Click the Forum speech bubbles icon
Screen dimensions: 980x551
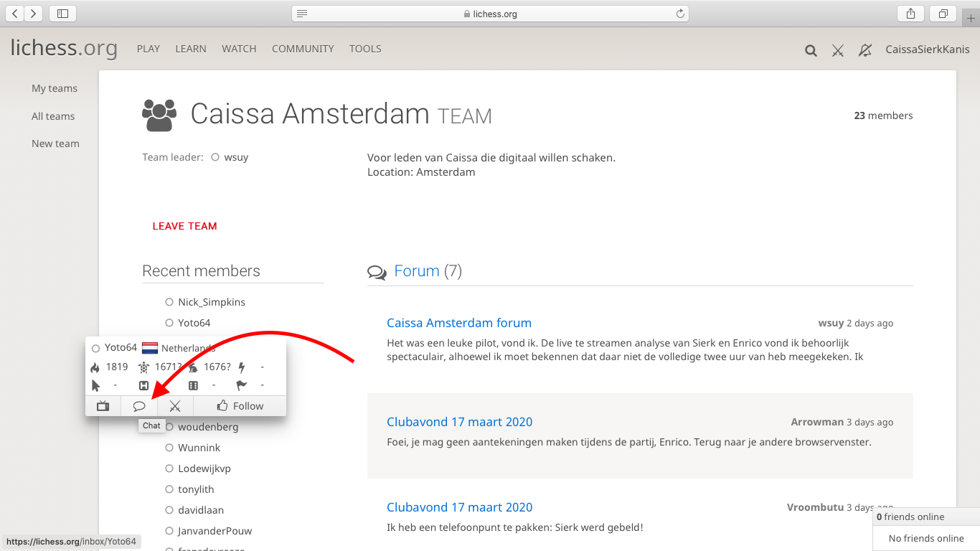(377, 272)
